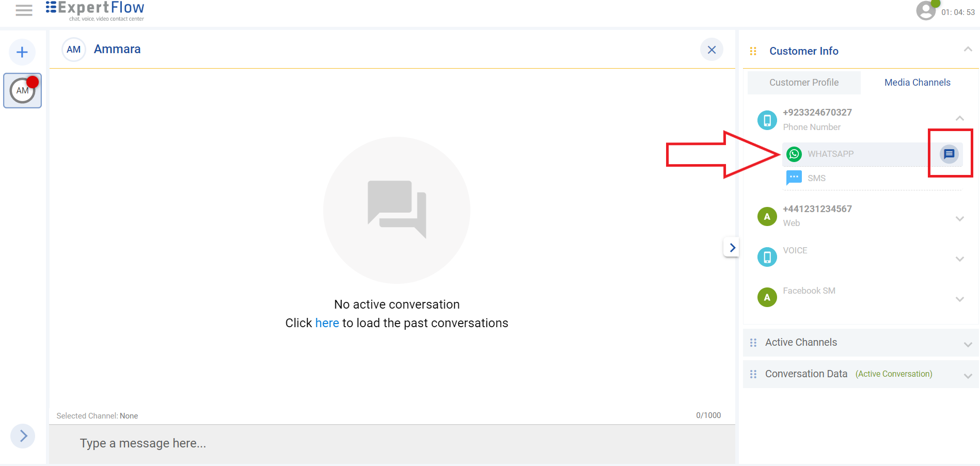Close the Ammara conversation

click(712, 50)
